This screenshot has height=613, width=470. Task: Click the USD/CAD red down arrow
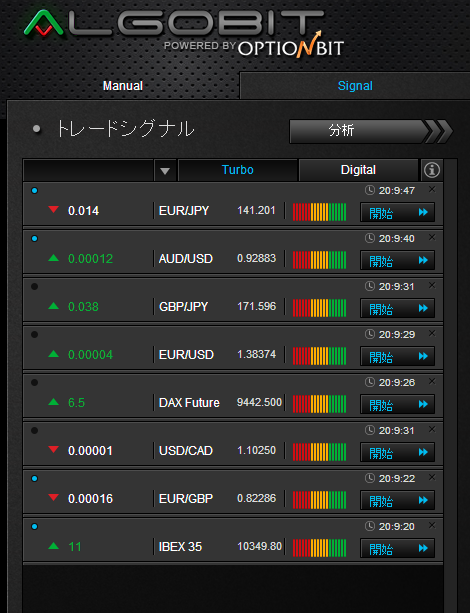tap(54, 449)
